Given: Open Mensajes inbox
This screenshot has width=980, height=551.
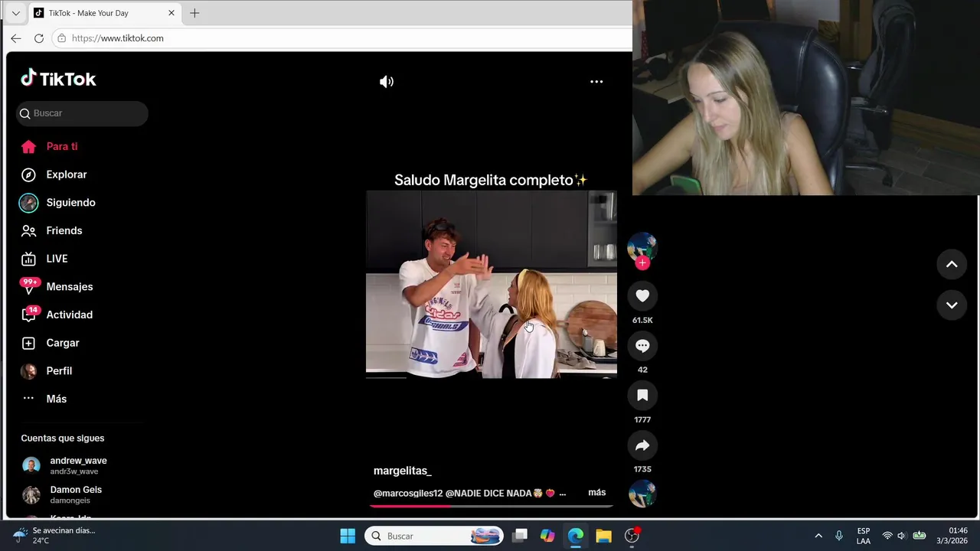Looking at the screenshot, I should pyautogui.click(x=69, y=287).
